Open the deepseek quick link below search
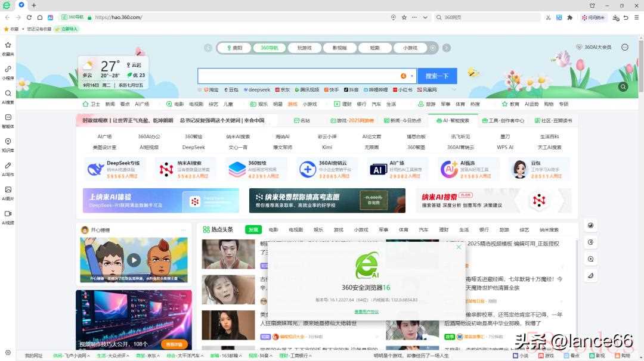 256,89
